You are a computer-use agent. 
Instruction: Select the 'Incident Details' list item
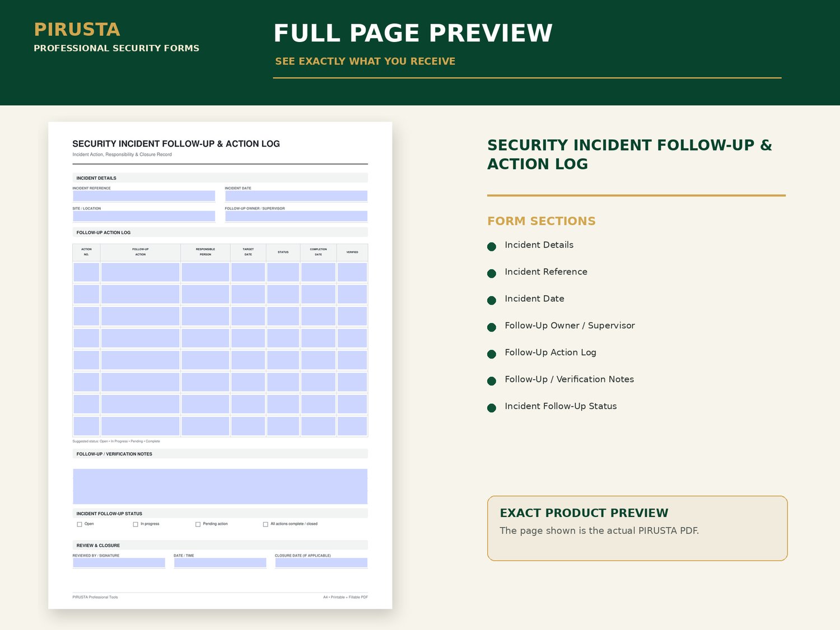pyautogui.click(x=539, y=245)
